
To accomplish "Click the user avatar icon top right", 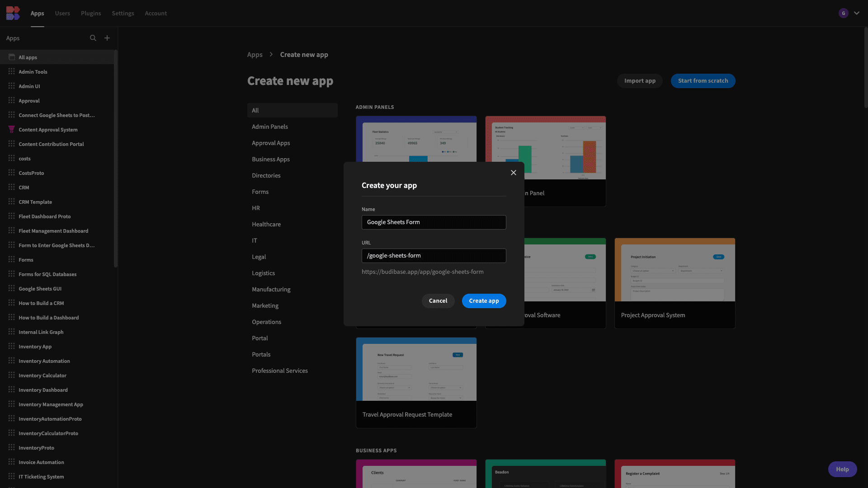I will point(844,13).
